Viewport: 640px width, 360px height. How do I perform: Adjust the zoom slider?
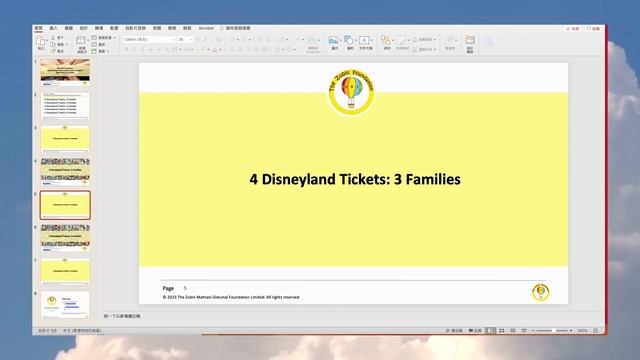pos(553,330)
